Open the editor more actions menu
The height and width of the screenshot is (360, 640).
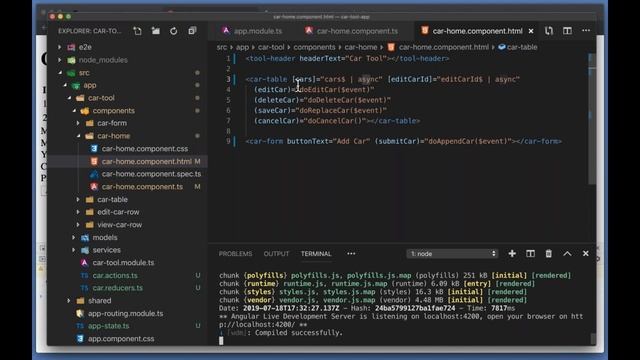pos(586,31)
